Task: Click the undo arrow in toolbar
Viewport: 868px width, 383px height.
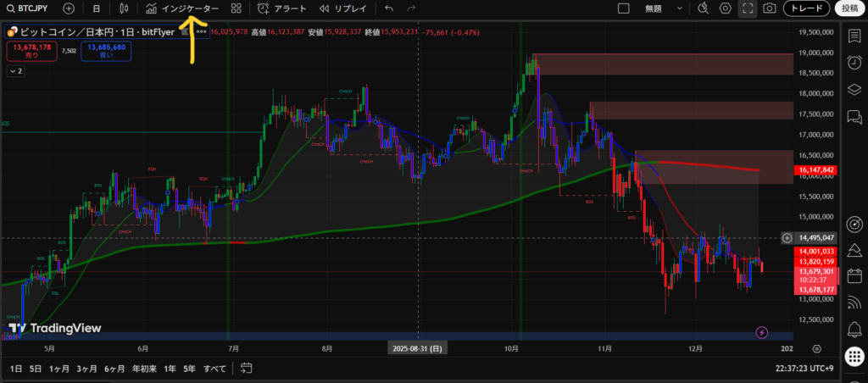Action: 389,8
